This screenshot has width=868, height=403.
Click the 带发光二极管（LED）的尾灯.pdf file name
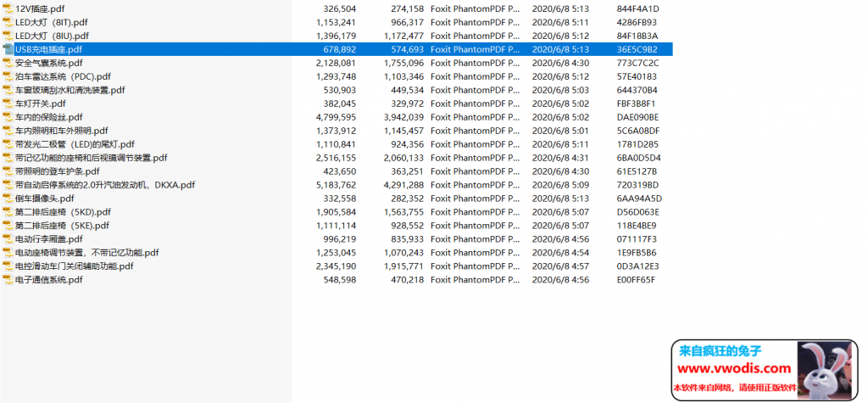click(75, 144)
